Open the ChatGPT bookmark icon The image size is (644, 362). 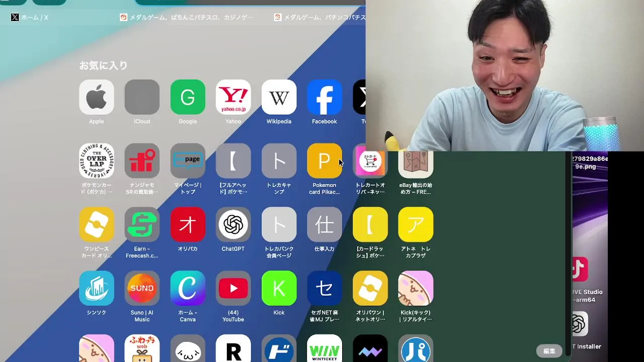click(x=233, y=224)
